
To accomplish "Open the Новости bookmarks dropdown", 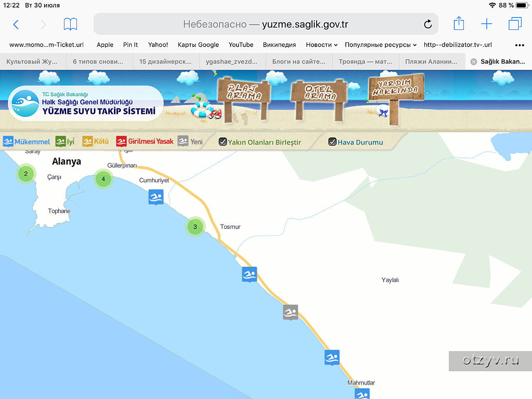I will pos(322,45).
